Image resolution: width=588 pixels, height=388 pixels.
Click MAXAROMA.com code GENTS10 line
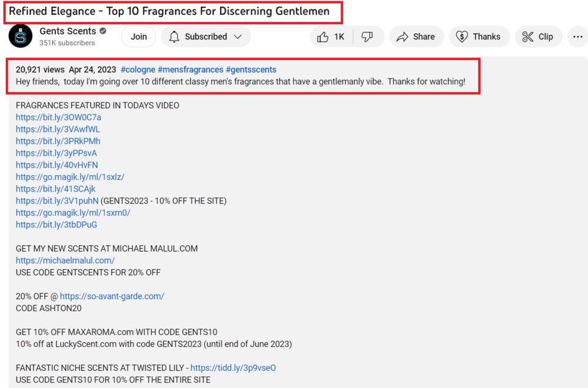pos(116,332)
